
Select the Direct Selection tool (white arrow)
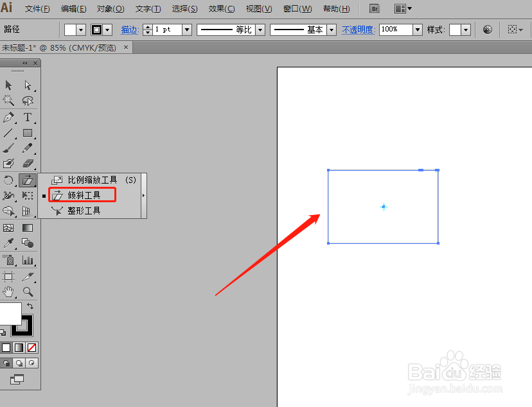28,85
